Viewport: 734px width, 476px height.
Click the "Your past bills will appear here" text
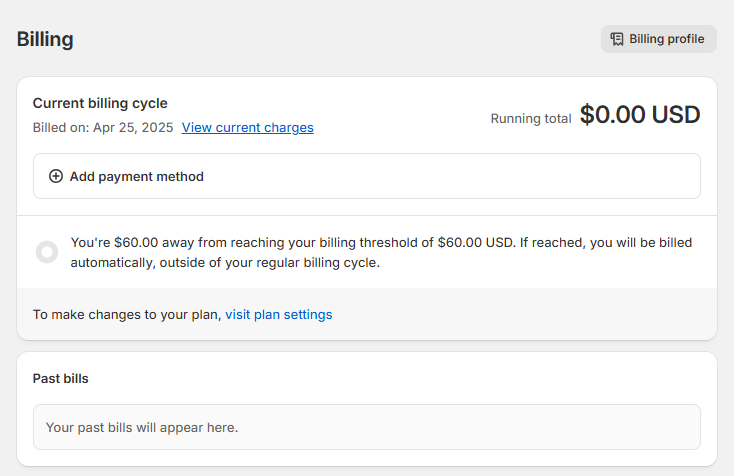[x=142, y=428]
